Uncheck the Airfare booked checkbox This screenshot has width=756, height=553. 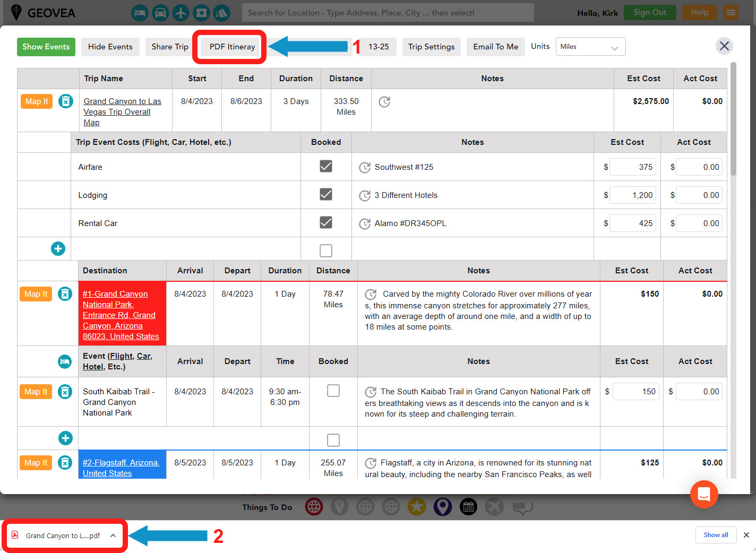[x=325, y=166]
